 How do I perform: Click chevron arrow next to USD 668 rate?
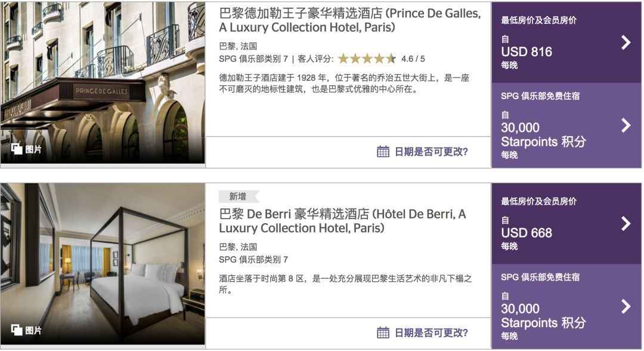pos(626,224)
